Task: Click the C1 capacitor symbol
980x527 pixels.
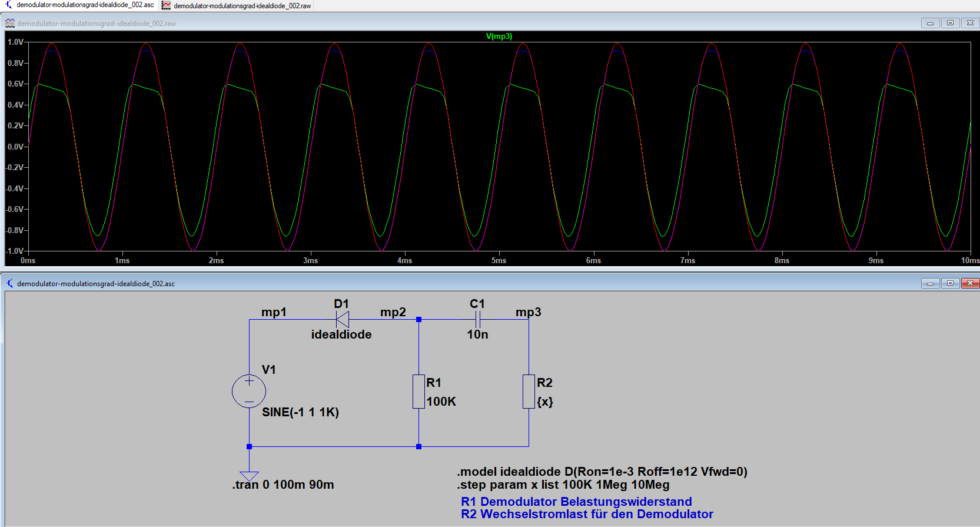Action: pyautogui.click(x=477, y=320)
